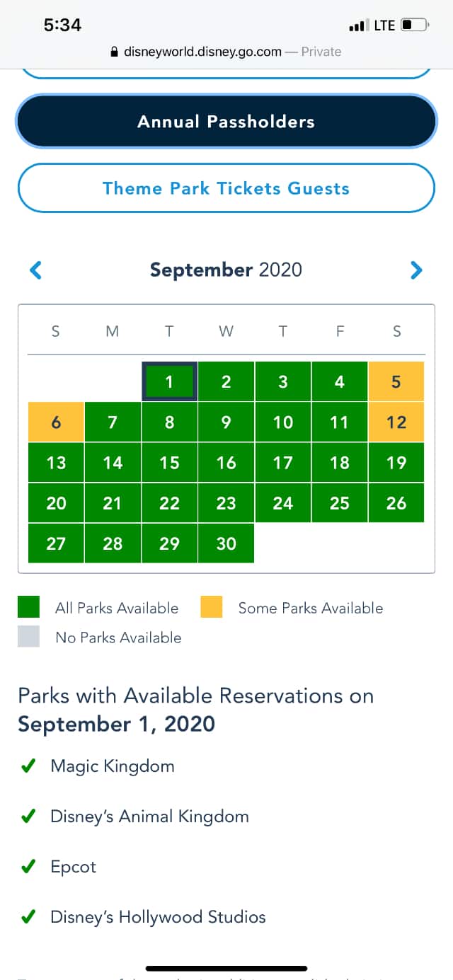Click the highlighted September 1 date
This screenshot has height=980, width=453.
(169, 381)
